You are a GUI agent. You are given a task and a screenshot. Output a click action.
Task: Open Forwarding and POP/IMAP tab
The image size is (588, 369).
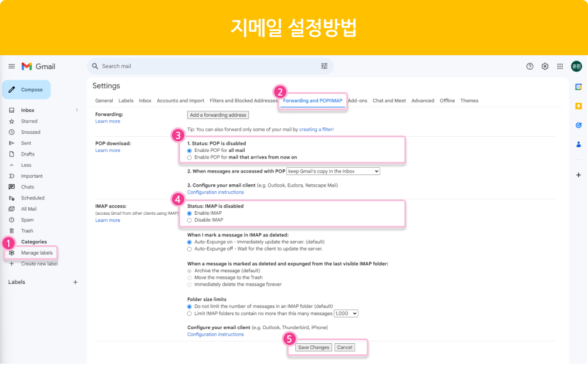pos(312,100)
